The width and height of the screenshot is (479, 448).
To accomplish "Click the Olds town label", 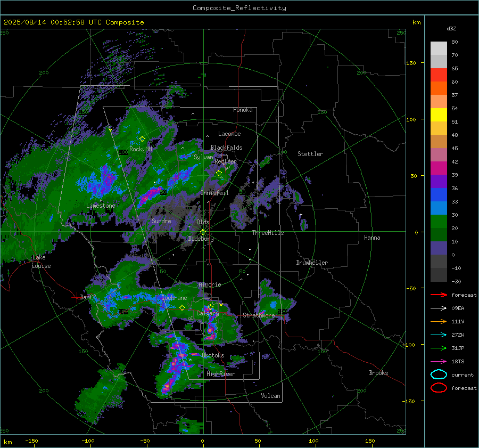I will (x=203, y=222).
